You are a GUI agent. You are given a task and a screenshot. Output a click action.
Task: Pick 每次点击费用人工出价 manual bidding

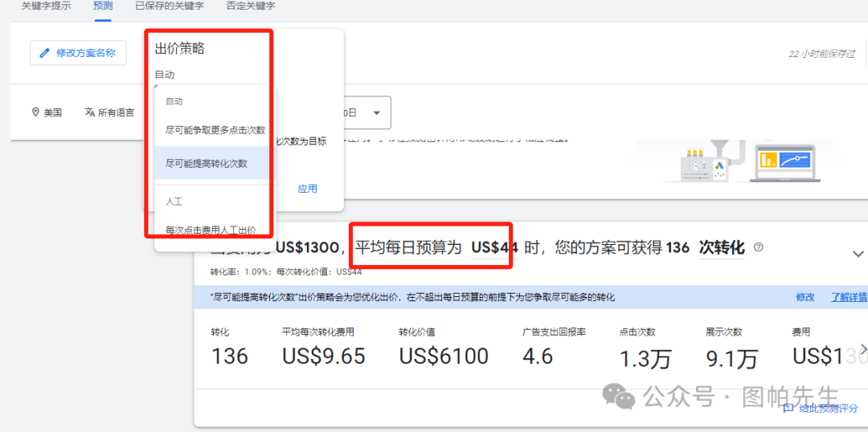pyautogui.click(x=211, y=230)
